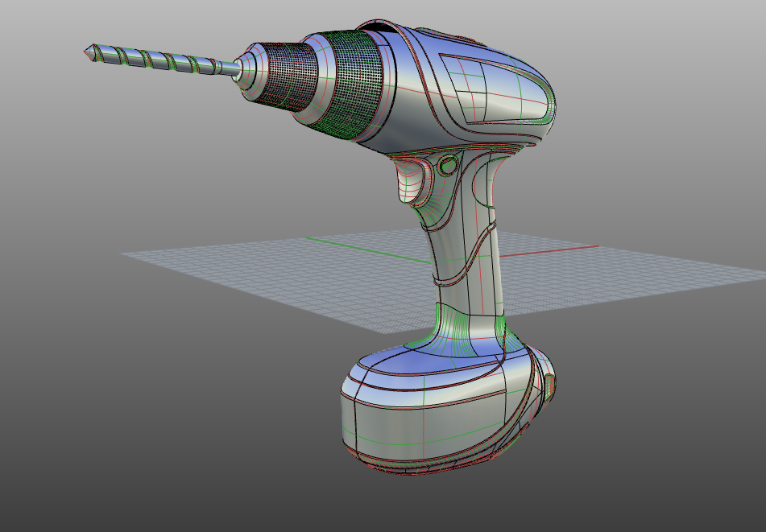
Task: Pick the red X-axis line on the grid
Action: [549, 251]
